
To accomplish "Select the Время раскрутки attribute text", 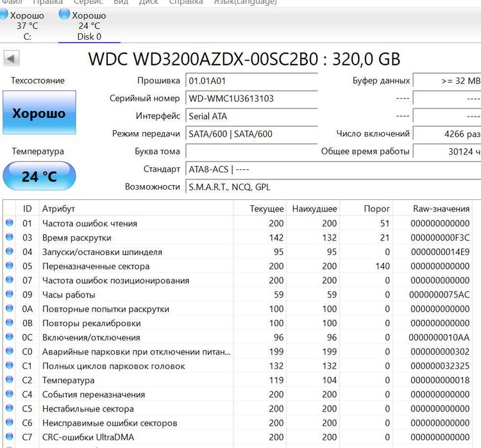I will click(x=77, y=238).
